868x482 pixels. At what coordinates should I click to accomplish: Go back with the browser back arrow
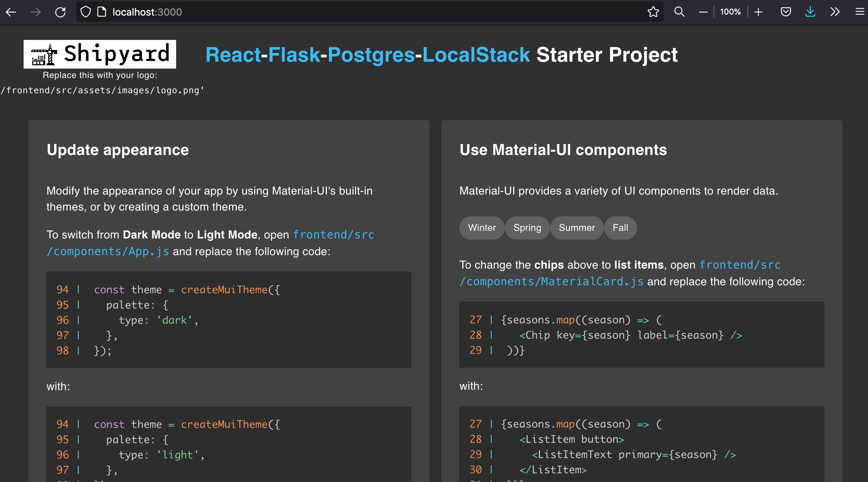(11, 12)
